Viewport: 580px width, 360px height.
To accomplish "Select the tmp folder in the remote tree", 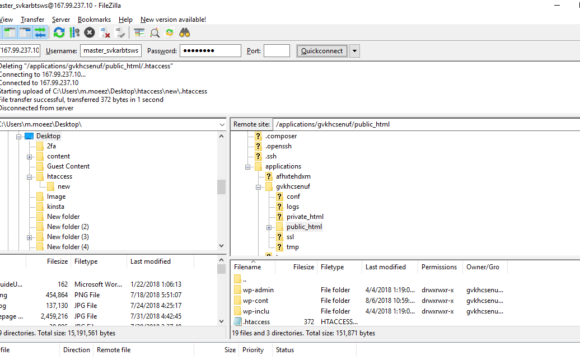I will pyautogui.click(x=292, y=247).
